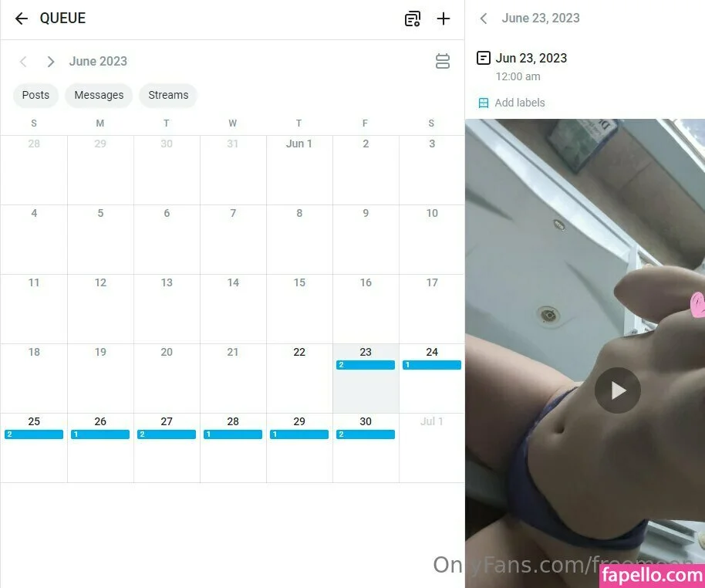The height and width of the screenshot is (588, 705).
Task: Click the label icon next to Add labels
Action: (484, 103)
